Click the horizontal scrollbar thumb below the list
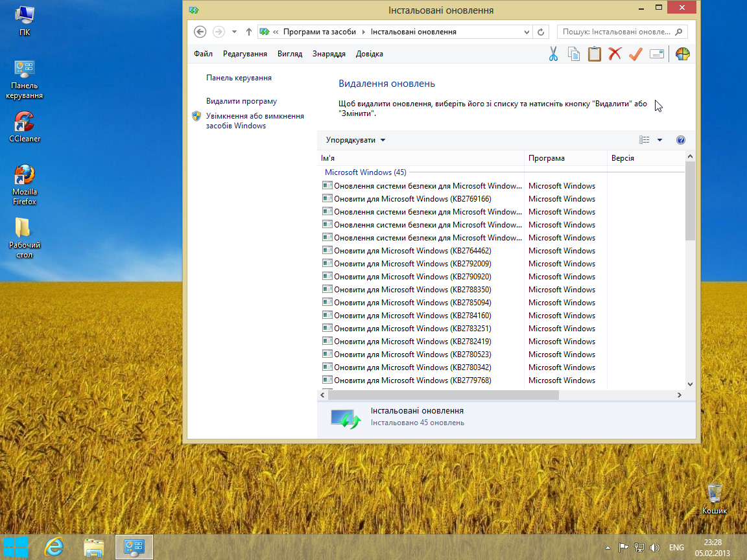Viewport: 747px width, 560px height. pyautogui.click(x=443, y=395)
